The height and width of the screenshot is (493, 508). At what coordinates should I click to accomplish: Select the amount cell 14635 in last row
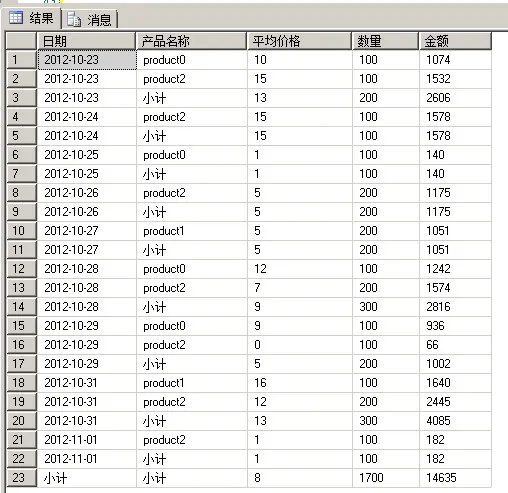pyautogui.click(x=455, y=478)
